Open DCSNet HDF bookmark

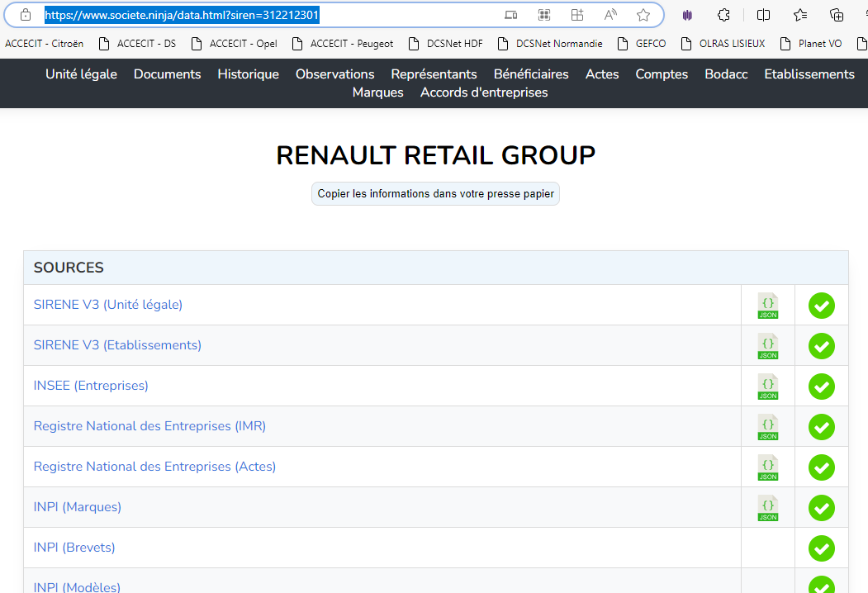tap(446, 44)
